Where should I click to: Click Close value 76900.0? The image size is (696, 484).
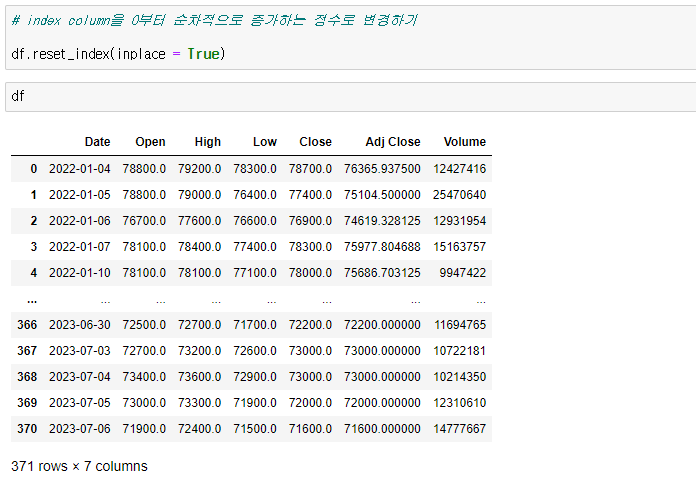pos(310,221)
